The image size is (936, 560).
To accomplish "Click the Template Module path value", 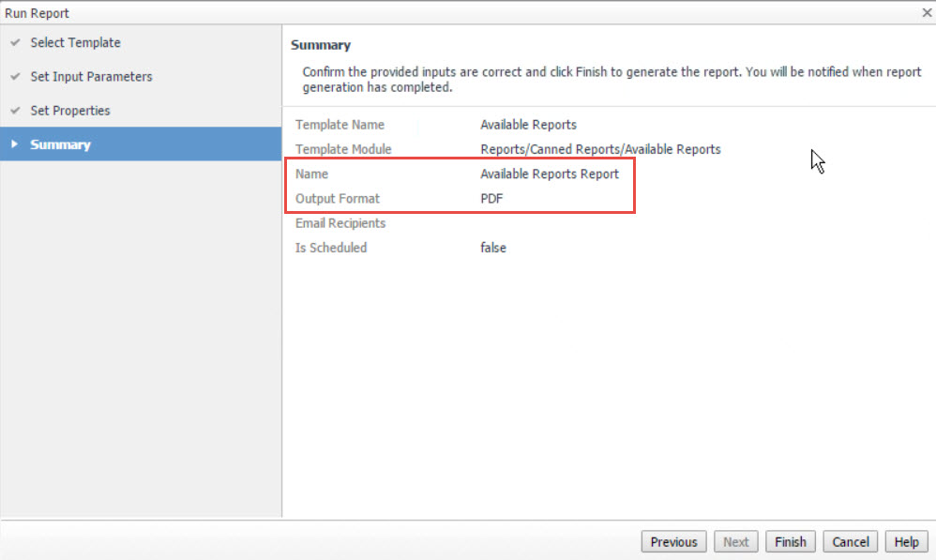I will [x=600, y=149].
